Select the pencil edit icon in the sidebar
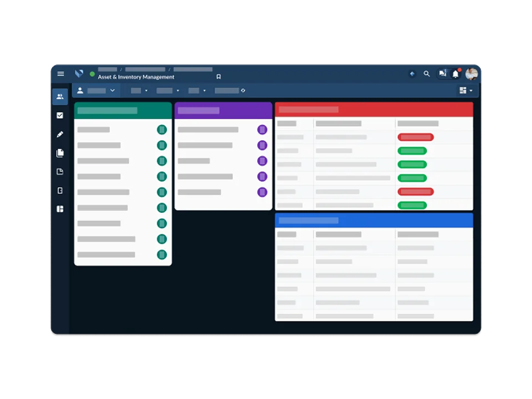The height and width of the screenshot is (399, 532). click(x=60, y=134)
